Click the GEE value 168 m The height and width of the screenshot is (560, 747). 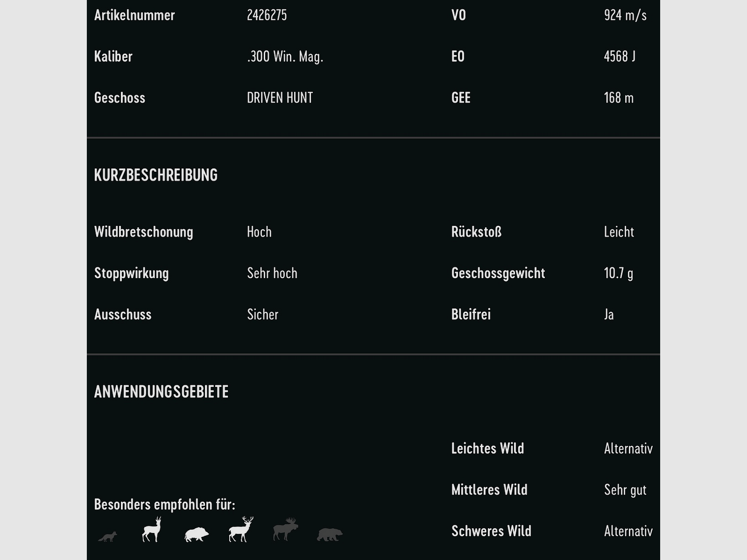tap(619, 98)
